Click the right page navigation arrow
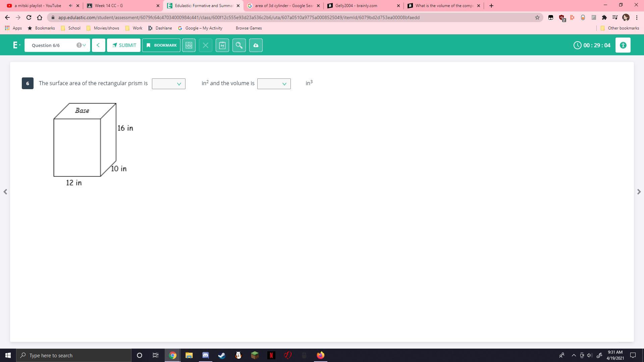Image resolution: width=644 pixels, height=362 pixels. coord(639,192)
